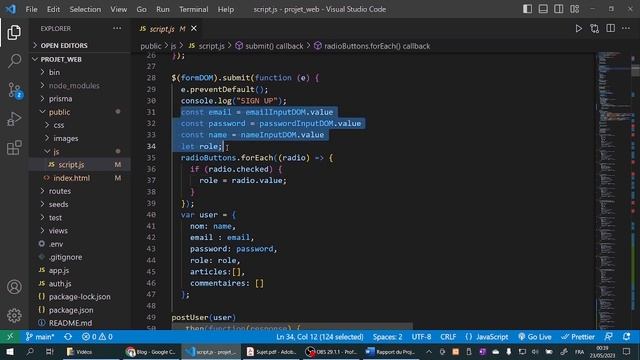Click Ln 34, Col 12 cursor position
This screenshot has height=360, width=640.
[x=320, y=337]
